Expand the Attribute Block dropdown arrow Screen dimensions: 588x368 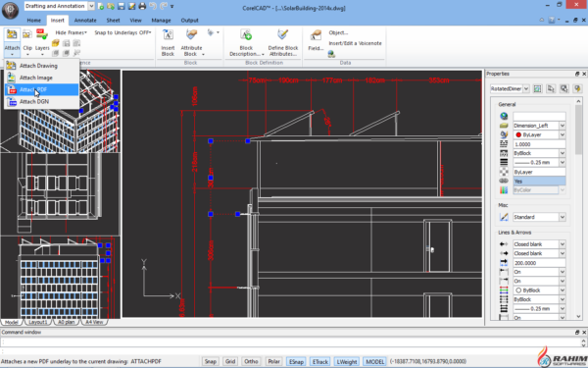pos(203,54)
